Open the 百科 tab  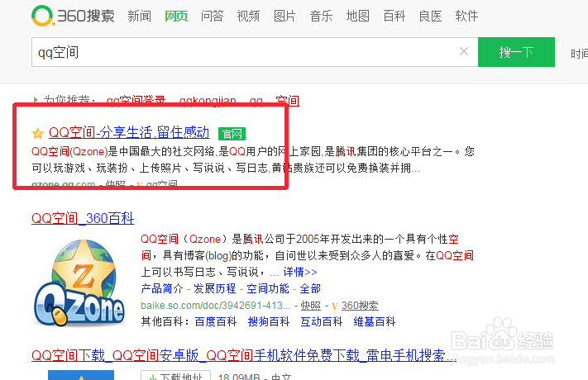click(394, 17)
